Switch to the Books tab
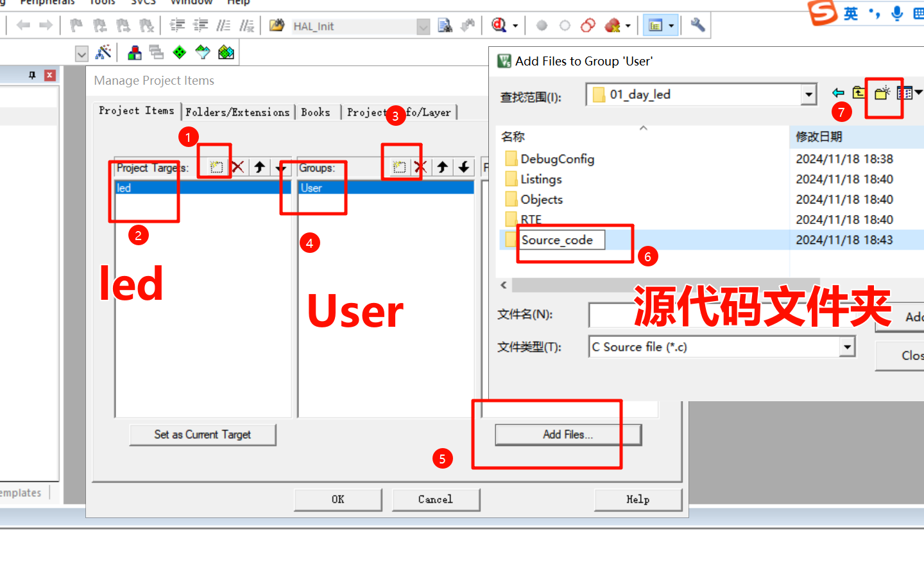Screen dimensions: 924x563 point(316,112)
